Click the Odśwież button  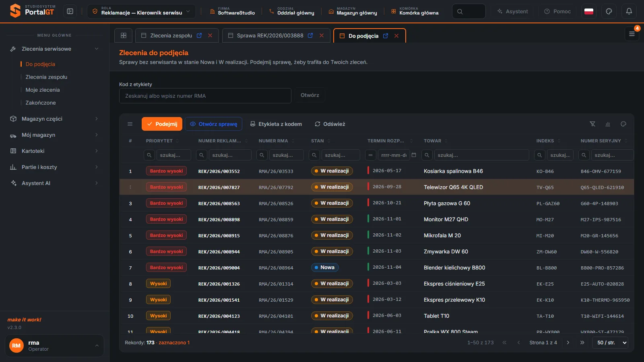(330, 124)
